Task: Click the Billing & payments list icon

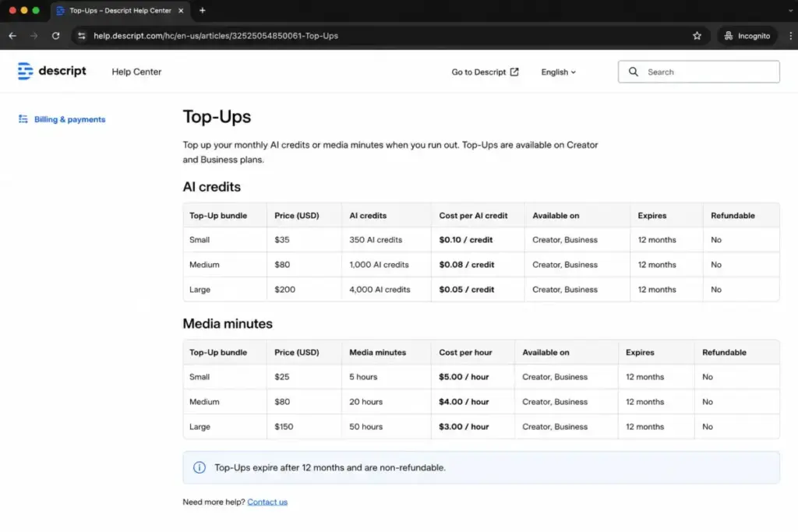Action: click(x=23, y=119)
